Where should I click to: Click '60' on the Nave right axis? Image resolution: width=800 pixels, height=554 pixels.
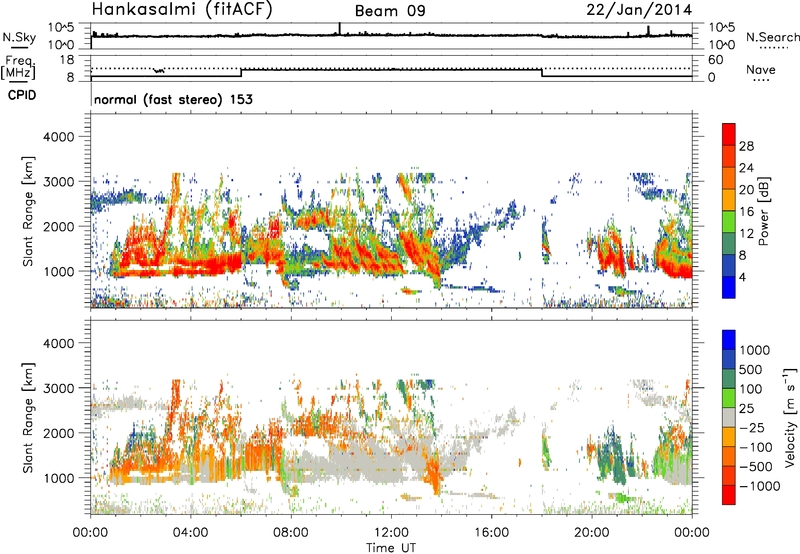(x=715, y=60)
